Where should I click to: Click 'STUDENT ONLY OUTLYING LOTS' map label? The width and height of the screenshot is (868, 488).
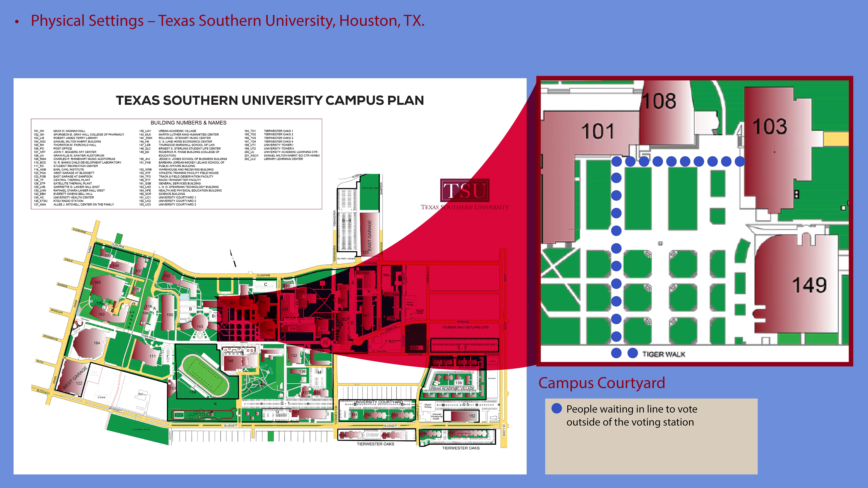pyautogui.click(x=465, y=327)
